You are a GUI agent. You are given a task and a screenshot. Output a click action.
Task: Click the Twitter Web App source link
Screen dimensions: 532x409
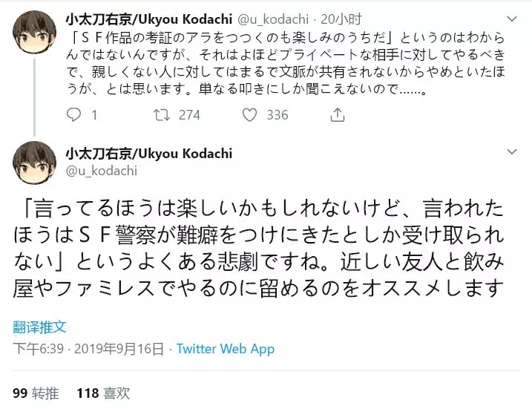pyautogui.click(x=226, y=349)
